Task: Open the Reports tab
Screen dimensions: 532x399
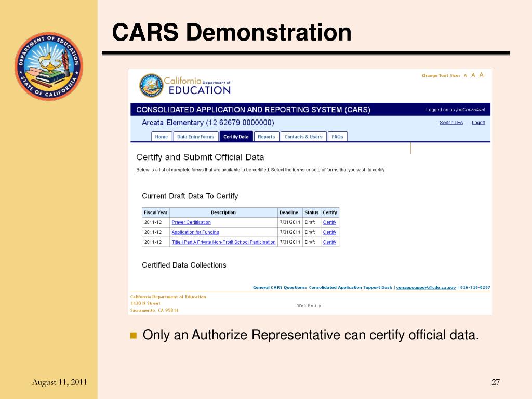Action: (x=267, y=137)
